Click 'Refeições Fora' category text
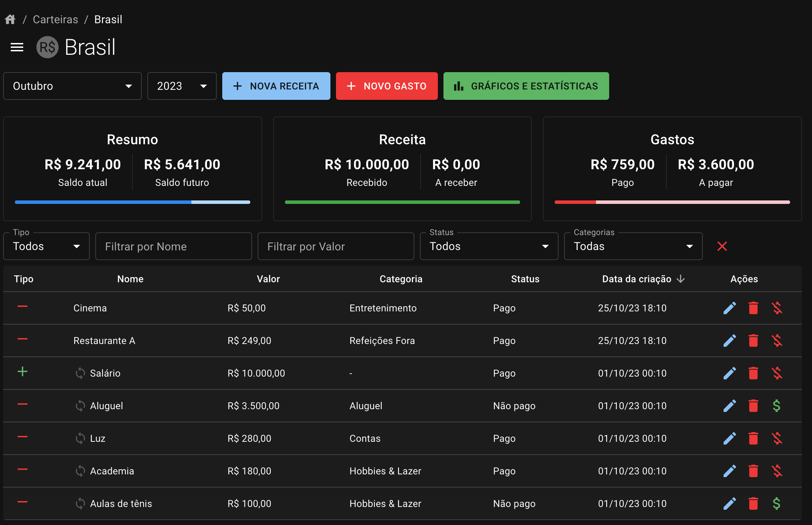812x525 pixels. [382, 341]
